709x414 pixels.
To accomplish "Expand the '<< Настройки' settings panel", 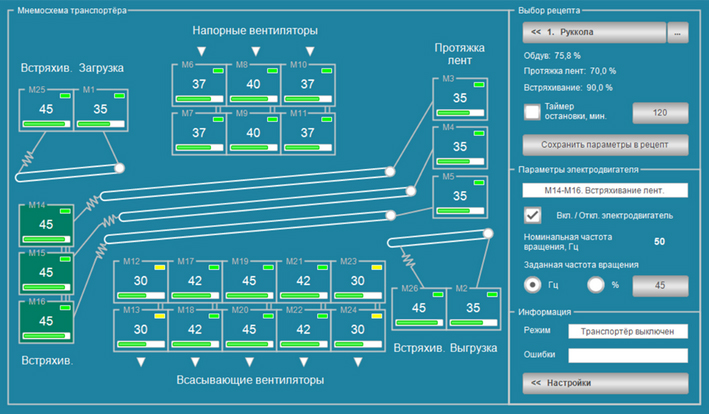I will pos(605,383).
